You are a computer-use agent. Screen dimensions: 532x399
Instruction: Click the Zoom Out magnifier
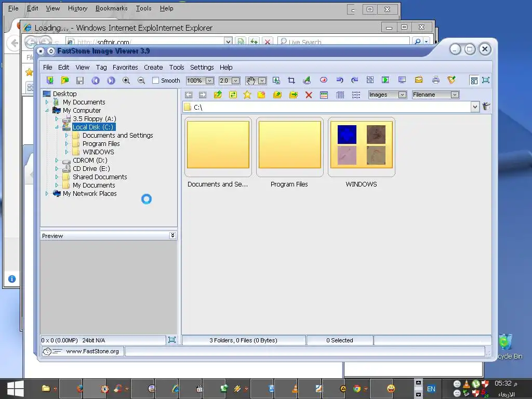(141, 81)
